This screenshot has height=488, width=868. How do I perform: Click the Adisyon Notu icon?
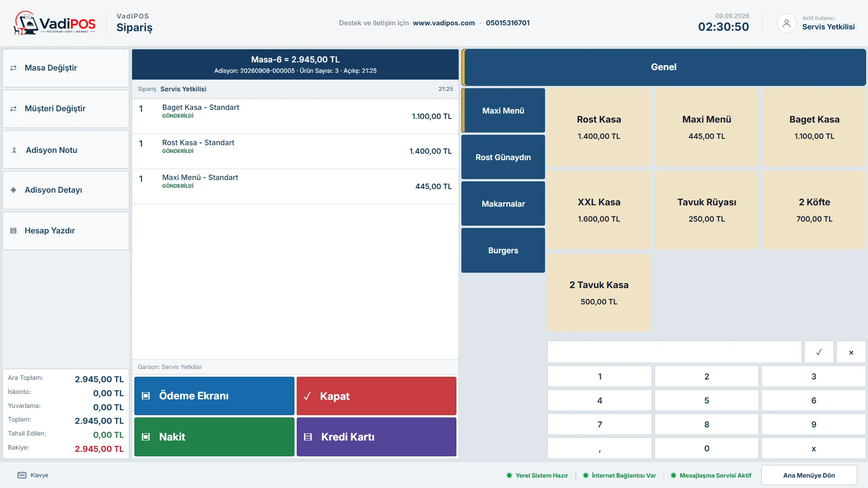tap(14, 150)
